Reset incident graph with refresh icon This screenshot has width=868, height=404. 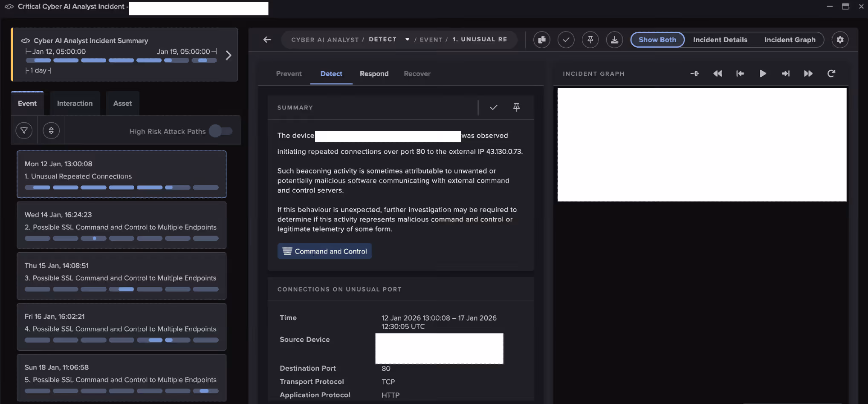click(x=831, y=74)
